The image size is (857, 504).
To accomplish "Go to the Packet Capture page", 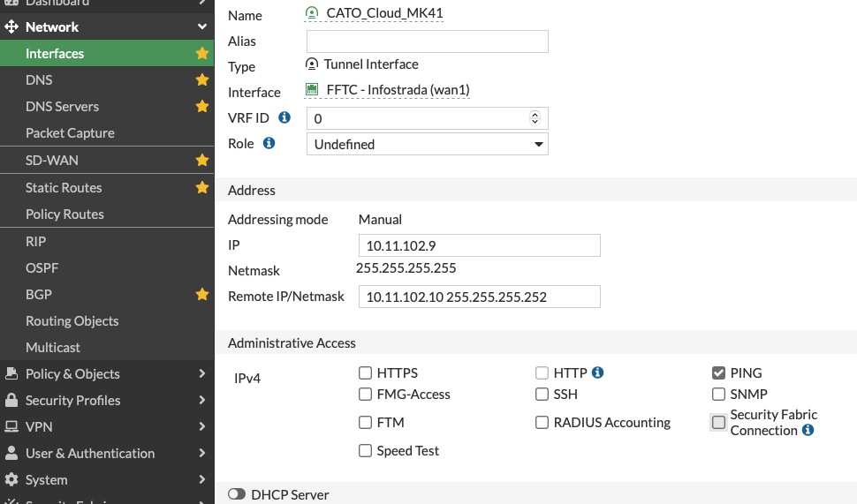I will (x=70, y=132).
